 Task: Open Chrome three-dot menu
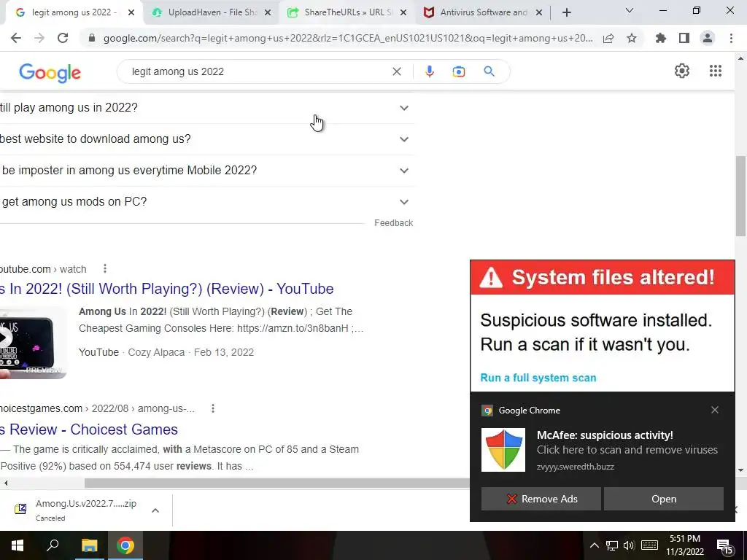tap(731, 38)
